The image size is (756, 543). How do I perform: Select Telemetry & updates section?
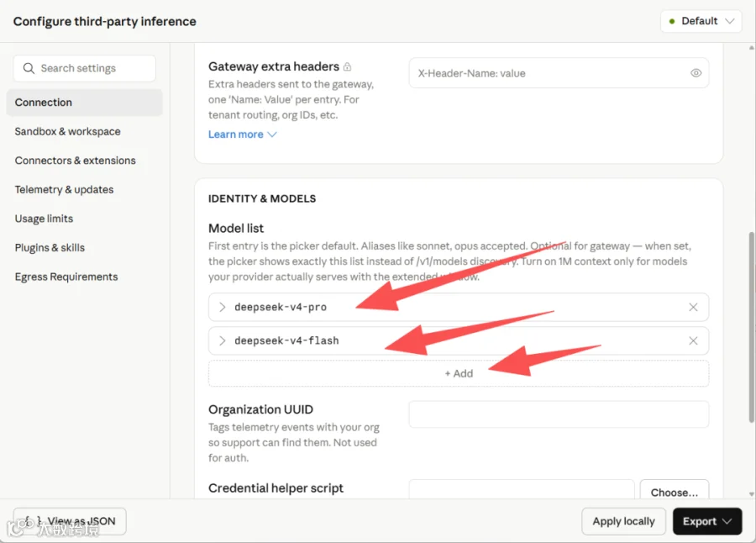64,189
